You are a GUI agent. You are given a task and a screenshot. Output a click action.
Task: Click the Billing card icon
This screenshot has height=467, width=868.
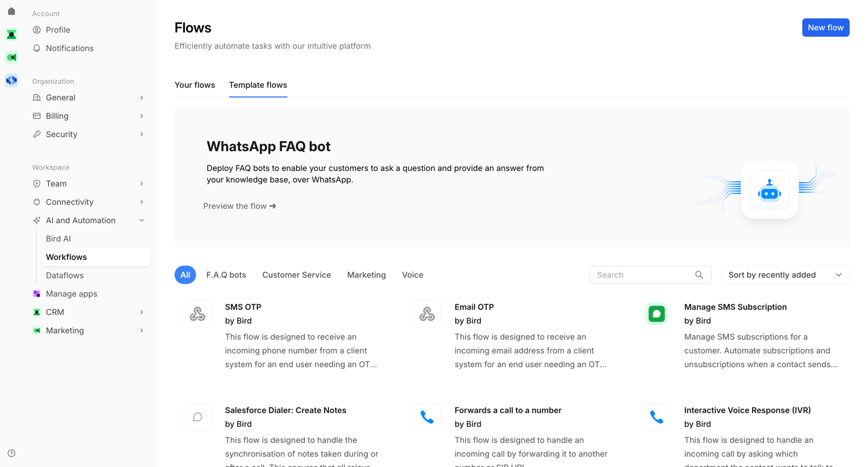tap(37, 116)
